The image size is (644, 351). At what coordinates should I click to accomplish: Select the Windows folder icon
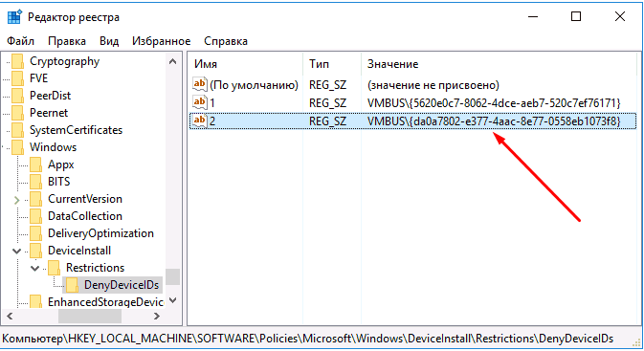click(x=17, y=147)
